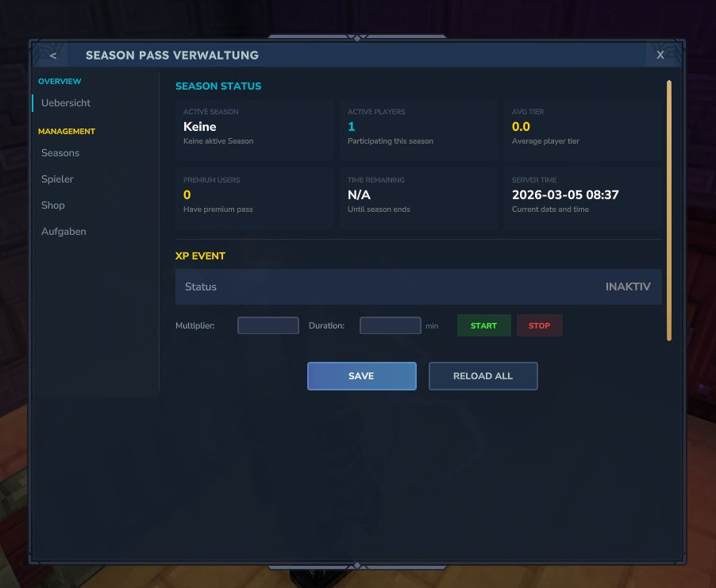
Task: Open the Uebersicht overview page
Action: point(66,103)
